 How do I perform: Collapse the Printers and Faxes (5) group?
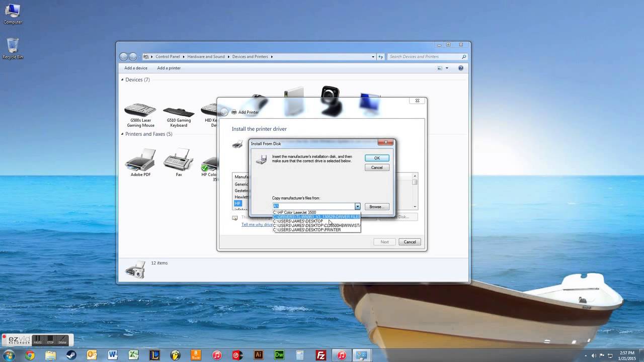click(122, 134)
